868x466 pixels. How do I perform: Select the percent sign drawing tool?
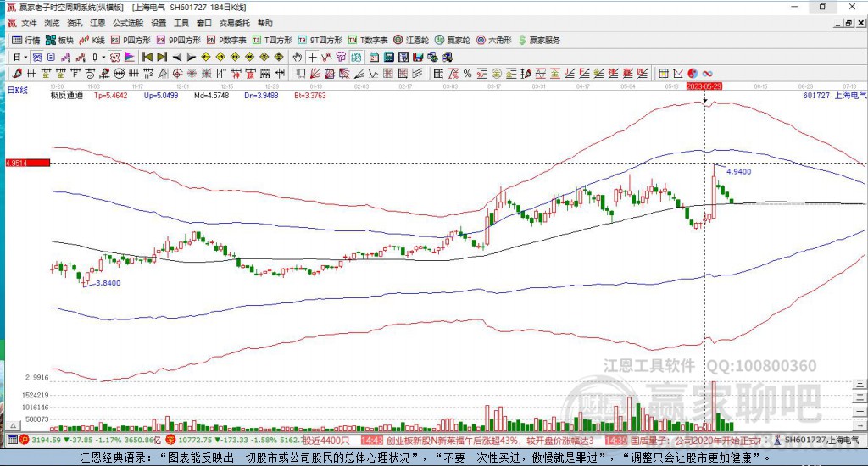click(468, 74)
